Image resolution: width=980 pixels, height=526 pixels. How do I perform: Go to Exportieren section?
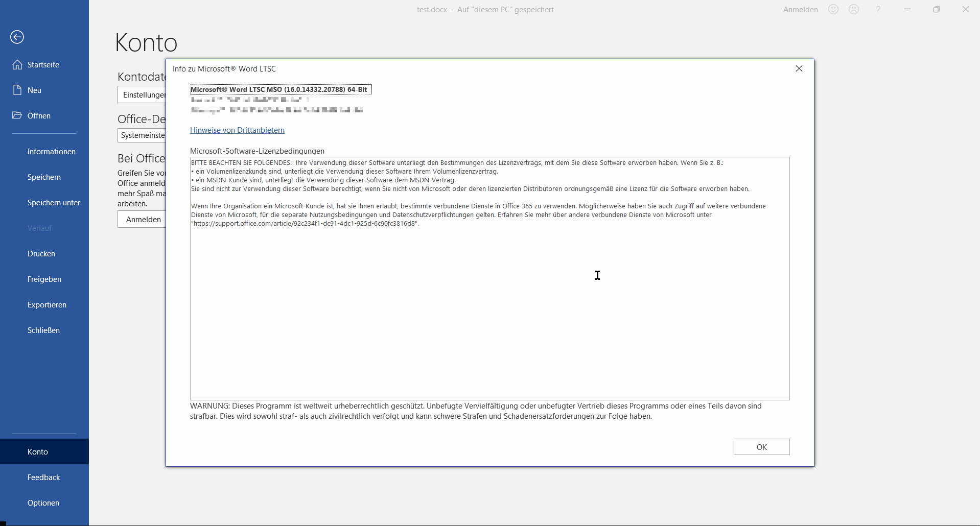tap(47, 305)
